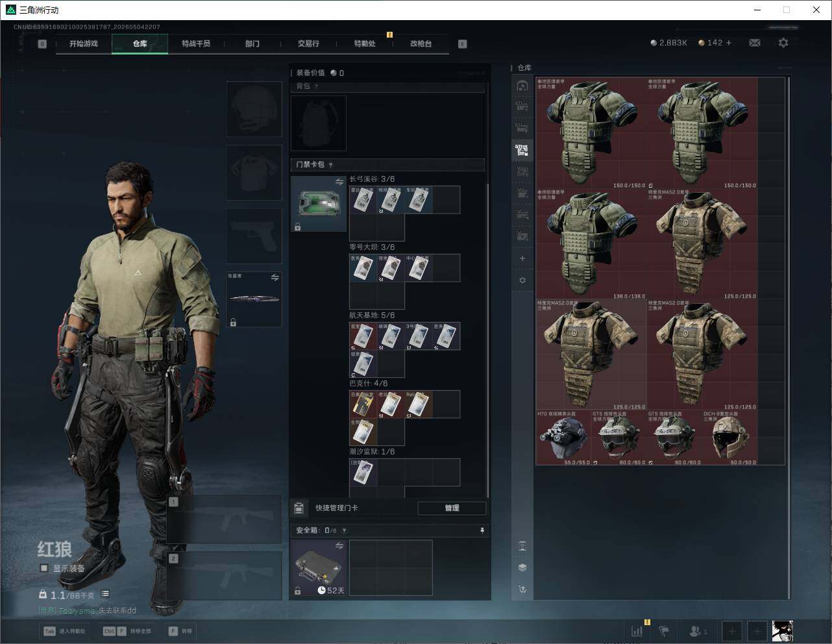Click the help icon beside 背包
The width and height of the screenshot is (832, 644).
pos(316,86)
